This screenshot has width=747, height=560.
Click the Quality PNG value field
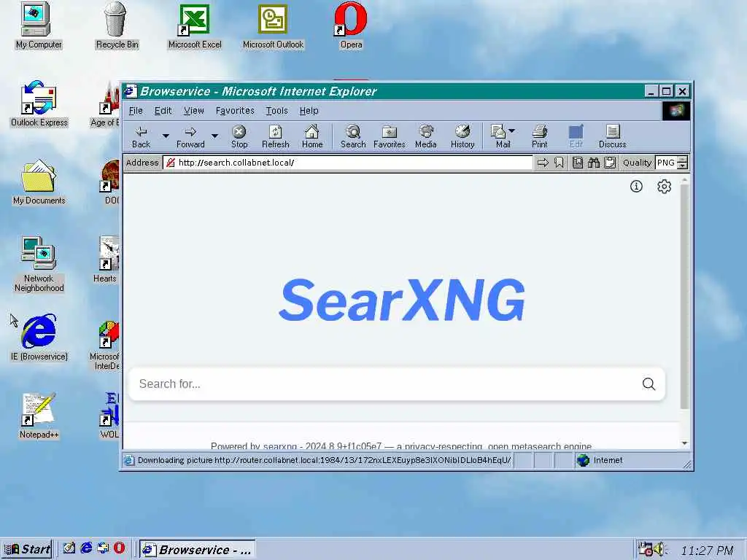coord(667,163)
